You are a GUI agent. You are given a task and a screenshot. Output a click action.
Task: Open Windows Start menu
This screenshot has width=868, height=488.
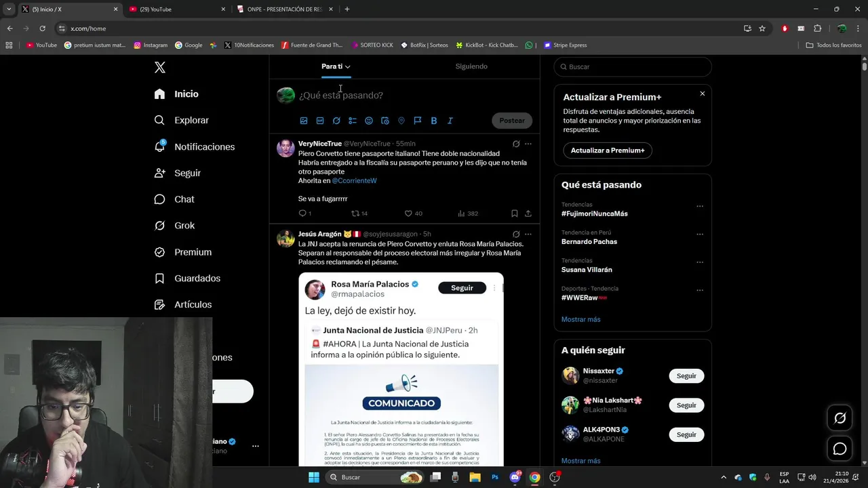(313, 477)
